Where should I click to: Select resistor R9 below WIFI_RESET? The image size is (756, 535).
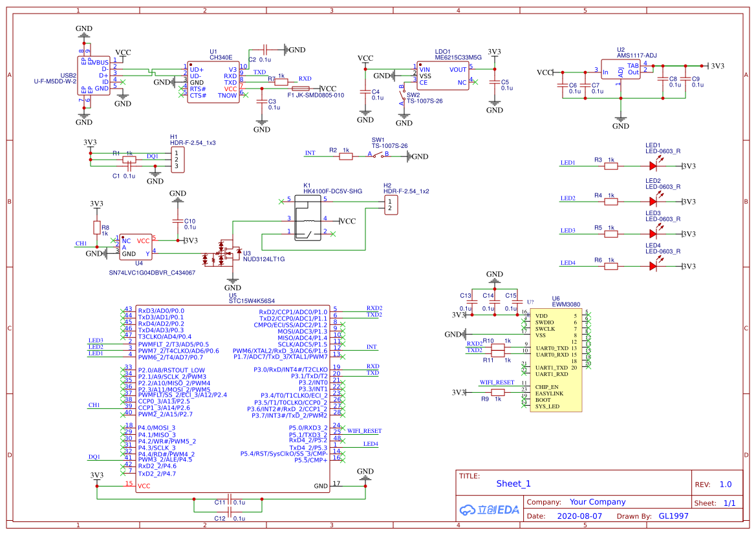click(497, 392)
